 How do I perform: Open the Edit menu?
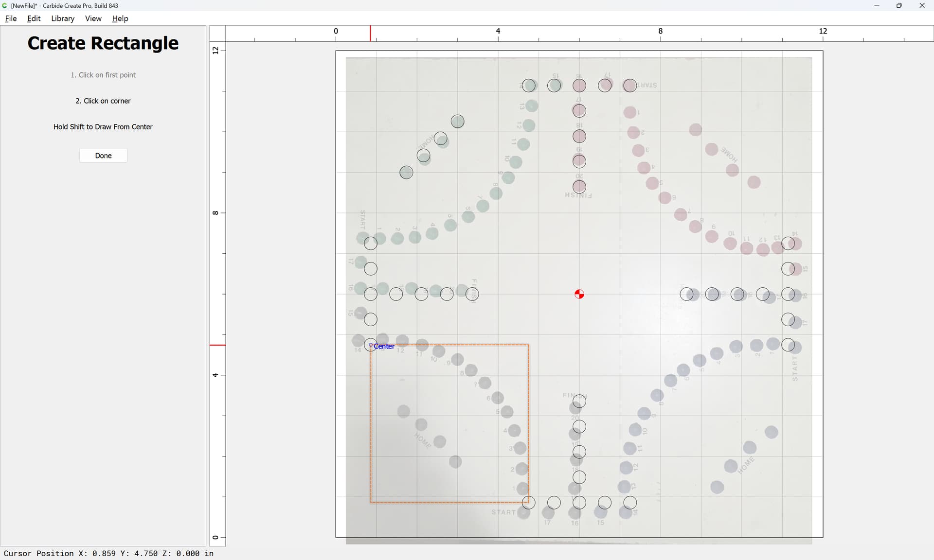coord(34,18)
